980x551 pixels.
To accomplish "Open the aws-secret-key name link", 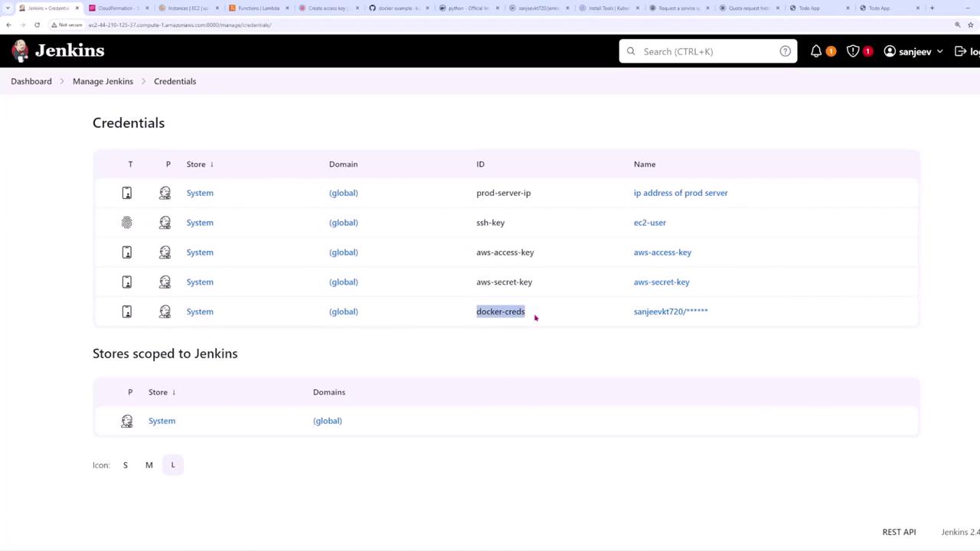I will (661, 282).
